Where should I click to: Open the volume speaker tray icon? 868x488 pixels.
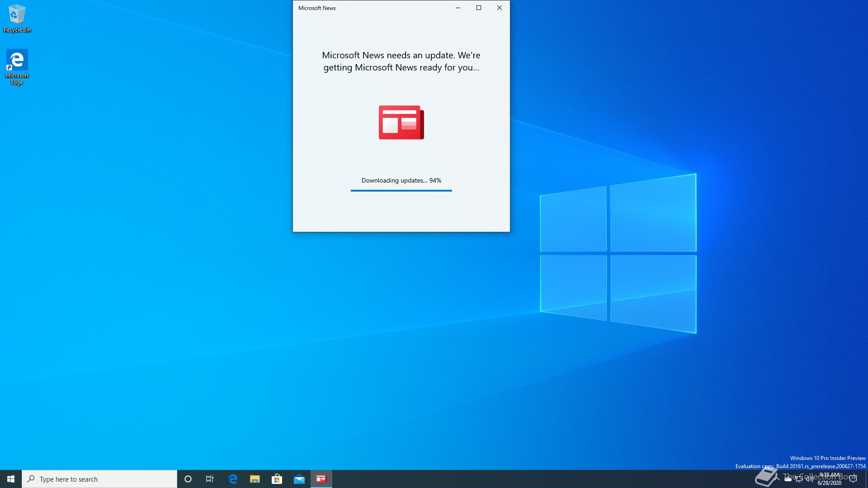pos(810,479)
